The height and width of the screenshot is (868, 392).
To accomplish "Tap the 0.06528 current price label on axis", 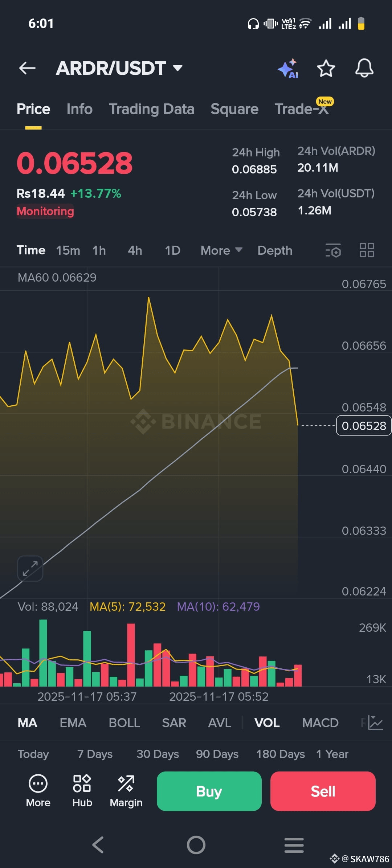I will pyautogui.click(x=364, y=425).
